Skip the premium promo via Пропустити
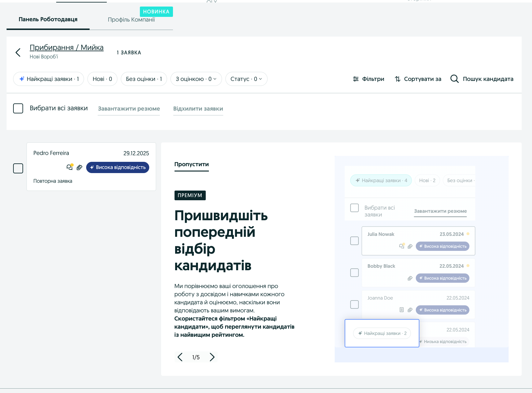The height and width of the screenshot is (393, 532). tap(191, 164)
